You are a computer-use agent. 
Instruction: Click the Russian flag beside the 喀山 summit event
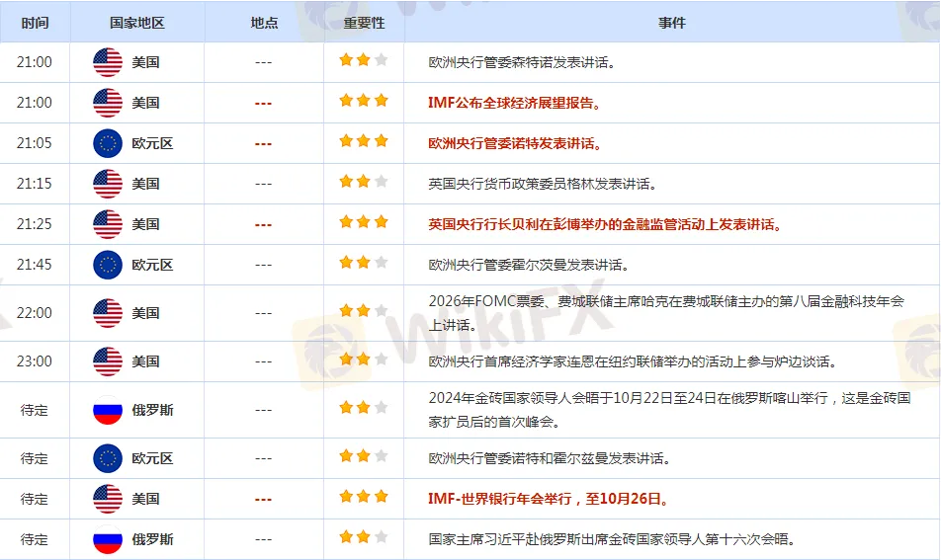tap(108, 410)
